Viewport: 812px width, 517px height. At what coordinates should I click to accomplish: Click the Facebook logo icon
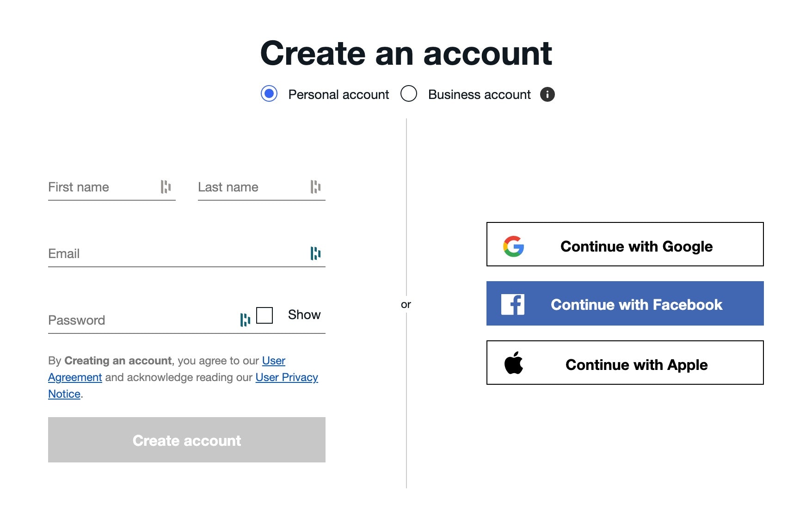513,304
